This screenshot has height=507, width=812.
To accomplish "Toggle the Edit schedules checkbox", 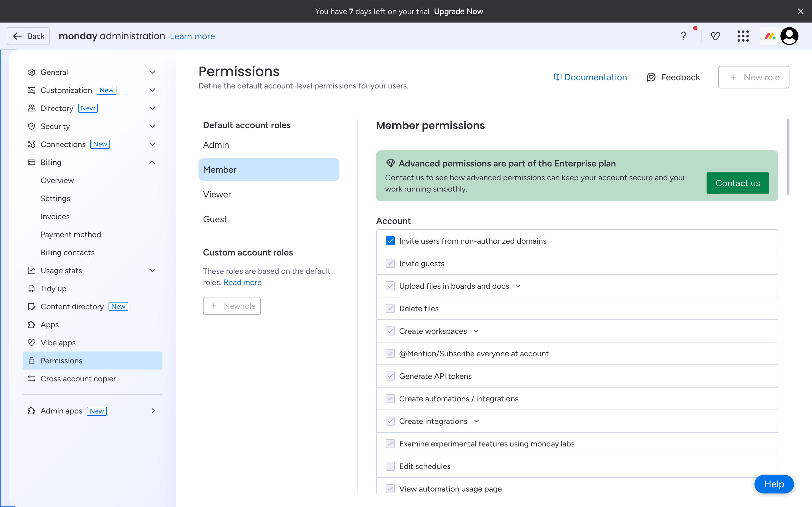I will tap(390, 466).
